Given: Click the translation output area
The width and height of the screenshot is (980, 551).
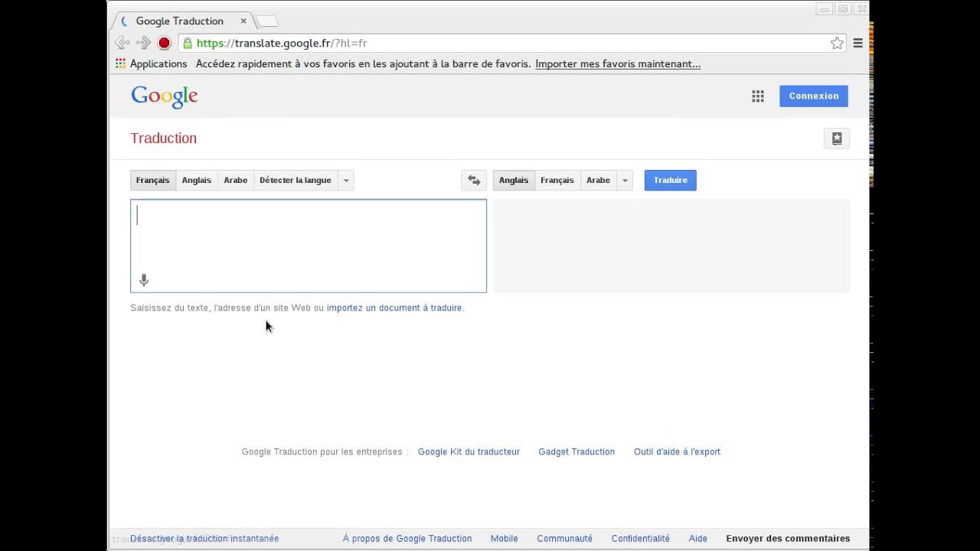Looking at the screenshot, I should 671,246.
